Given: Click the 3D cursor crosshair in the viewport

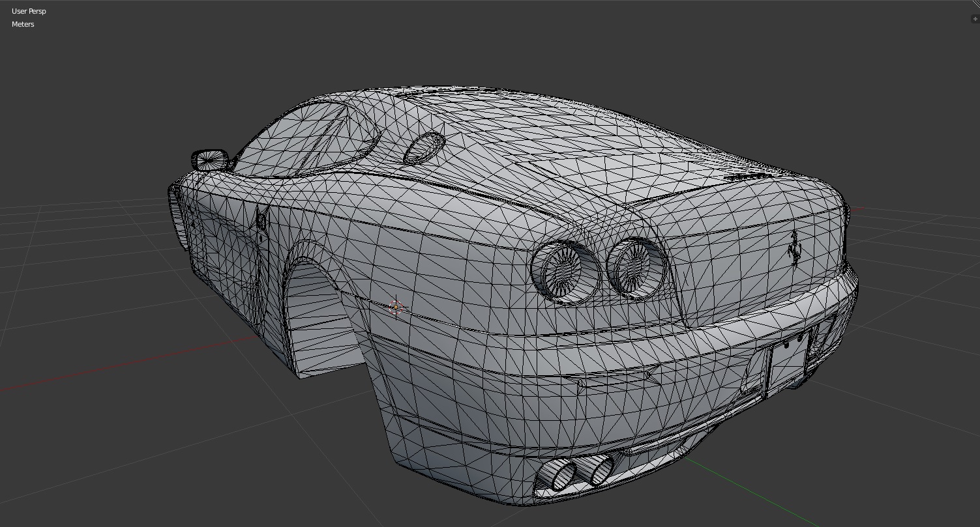Looking at the screenshot, I should (x=396, y=307).
